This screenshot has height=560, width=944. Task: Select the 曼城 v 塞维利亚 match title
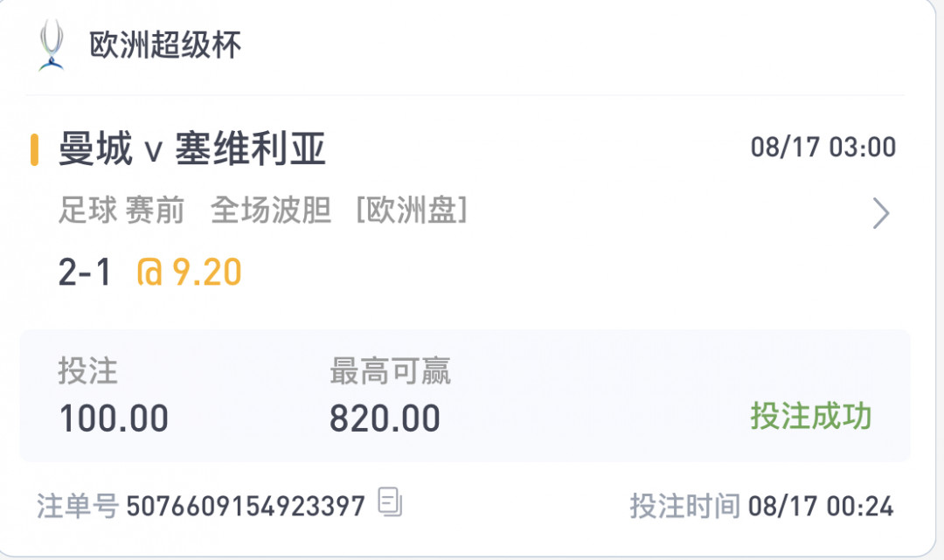point(192,149)
